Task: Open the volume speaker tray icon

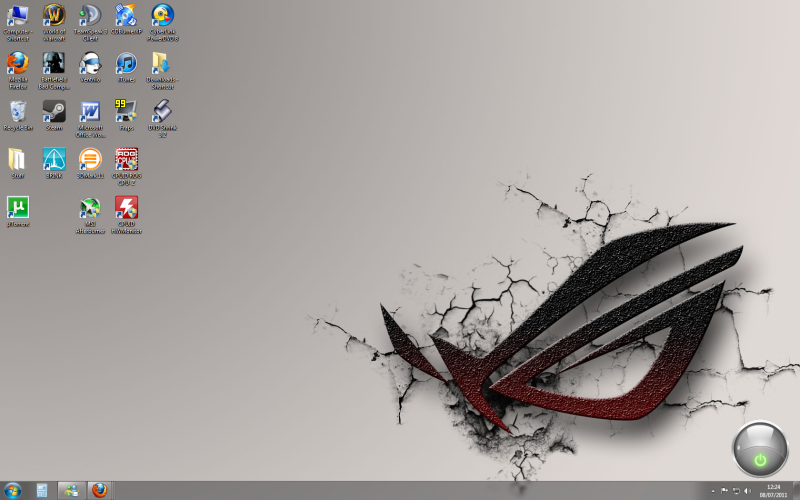Action: point(748,491)
